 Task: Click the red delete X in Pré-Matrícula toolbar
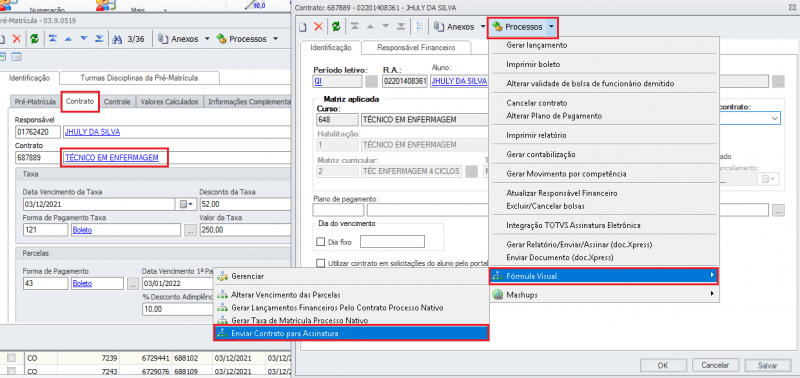tap(16, 39)
